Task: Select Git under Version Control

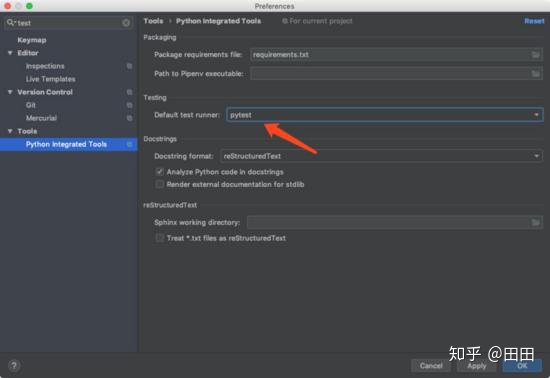Action: tap(31, 105)
